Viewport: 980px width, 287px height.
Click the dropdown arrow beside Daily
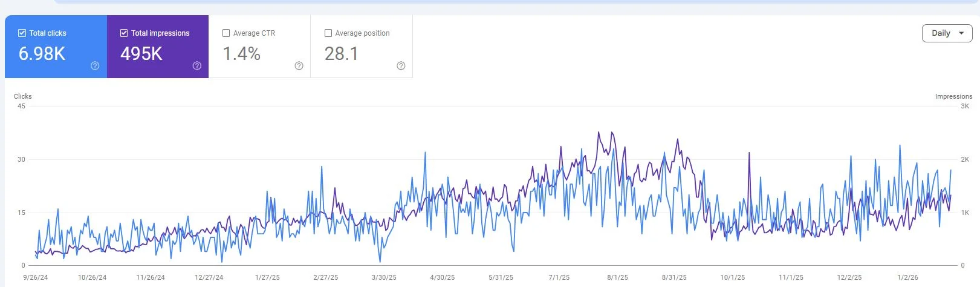click(x=961, y=33)
